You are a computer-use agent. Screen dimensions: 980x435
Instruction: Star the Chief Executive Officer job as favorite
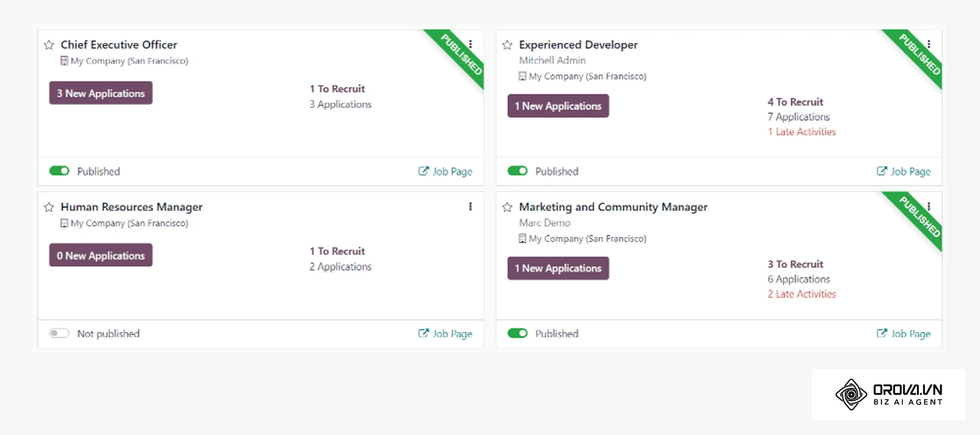49,45
